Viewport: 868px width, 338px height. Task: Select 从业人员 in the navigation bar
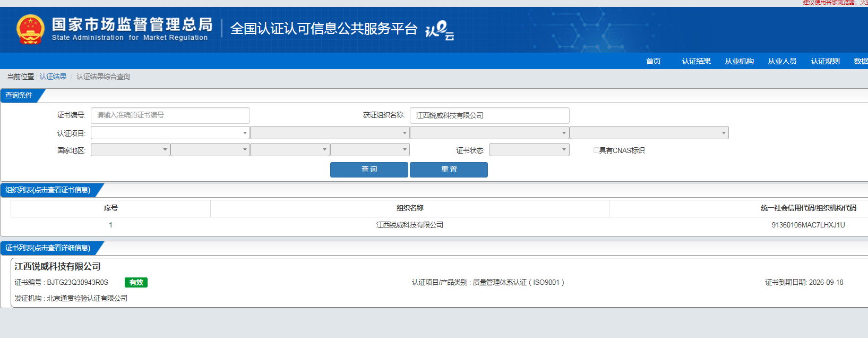tap(783, 61)
